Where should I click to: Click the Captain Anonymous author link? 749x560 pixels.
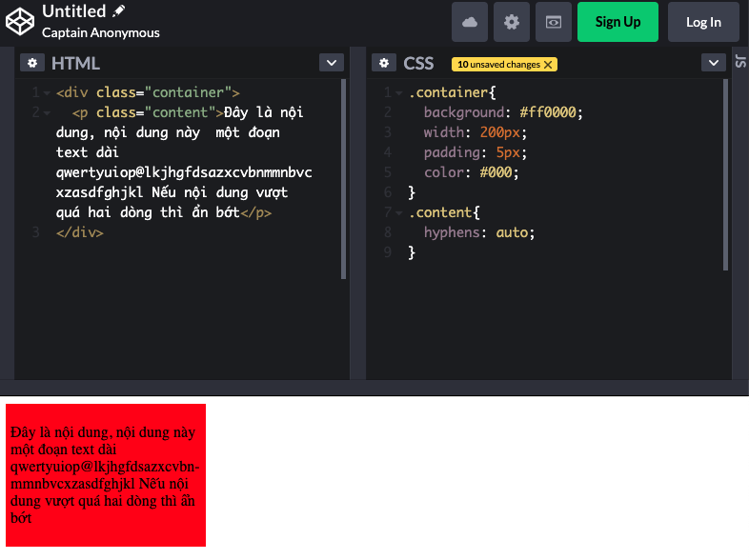[x=101, y=32]
